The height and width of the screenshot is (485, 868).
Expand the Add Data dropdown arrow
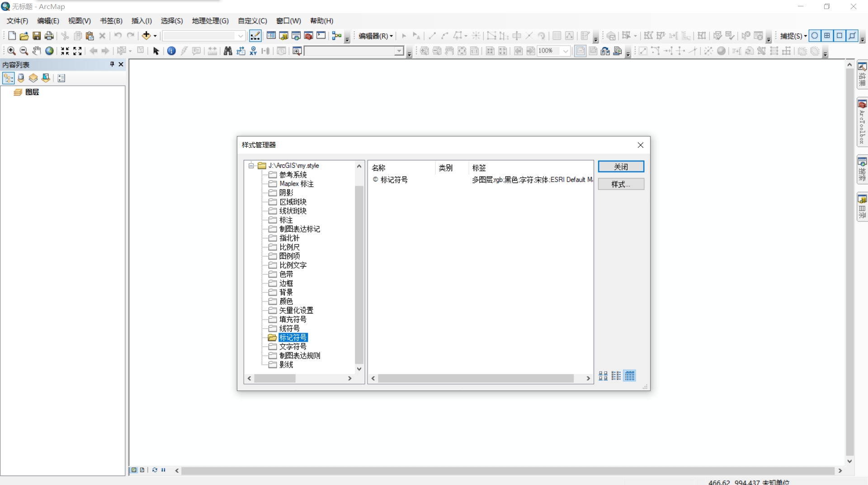click(155, 36)
